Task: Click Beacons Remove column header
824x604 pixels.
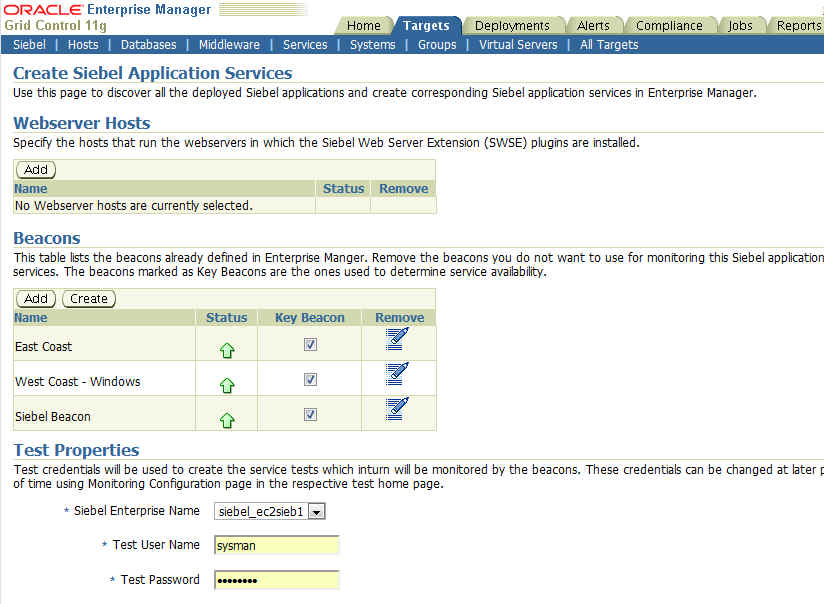Action: click(x=399, y=318)
